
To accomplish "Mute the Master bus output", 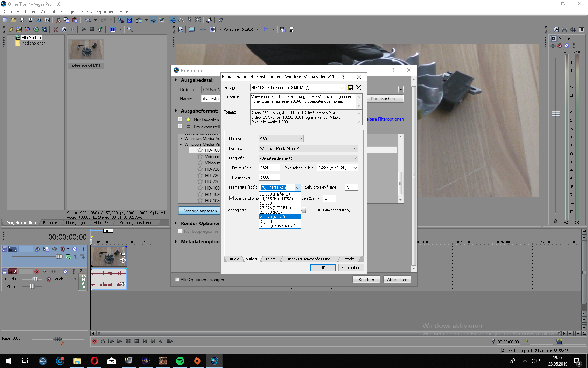I will click(567, 46).
